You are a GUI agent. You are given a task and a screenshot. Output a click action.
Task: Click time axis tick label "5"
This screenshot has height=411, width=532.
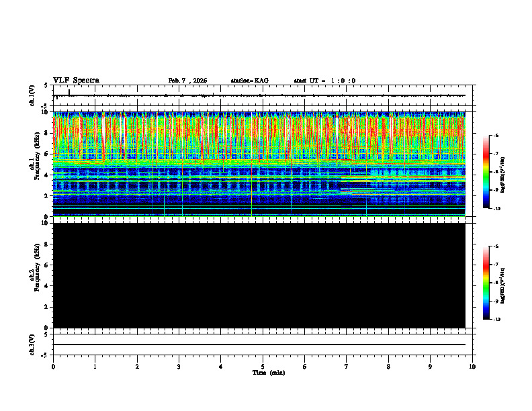click(x=263, y=367)
